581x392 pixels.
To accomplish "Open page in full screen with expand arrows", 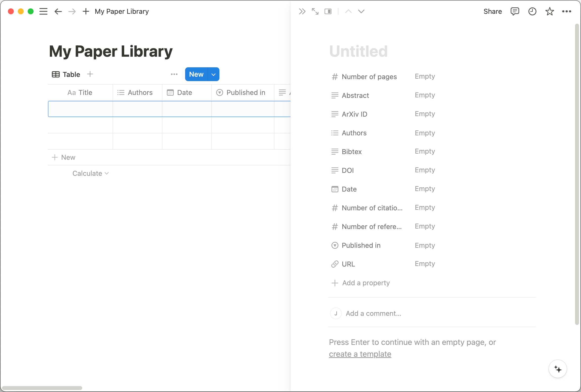I will point(315,12).
